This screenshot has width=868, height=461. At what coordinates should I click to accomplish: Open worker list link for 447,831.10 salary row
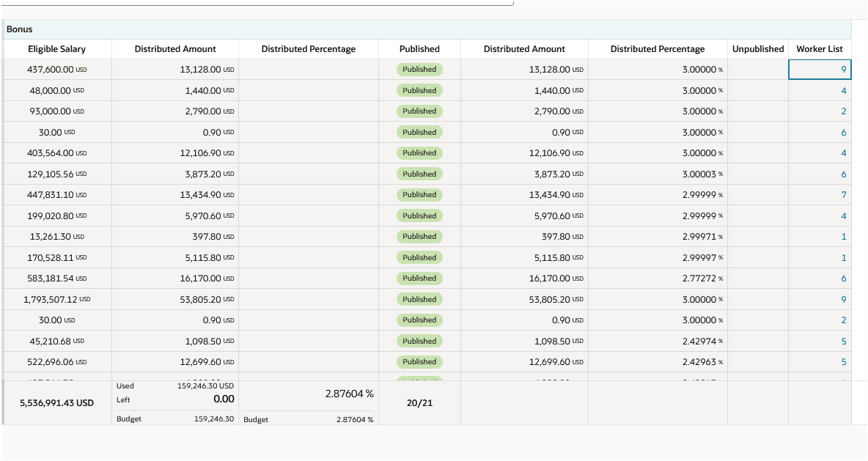pos(844,195)
